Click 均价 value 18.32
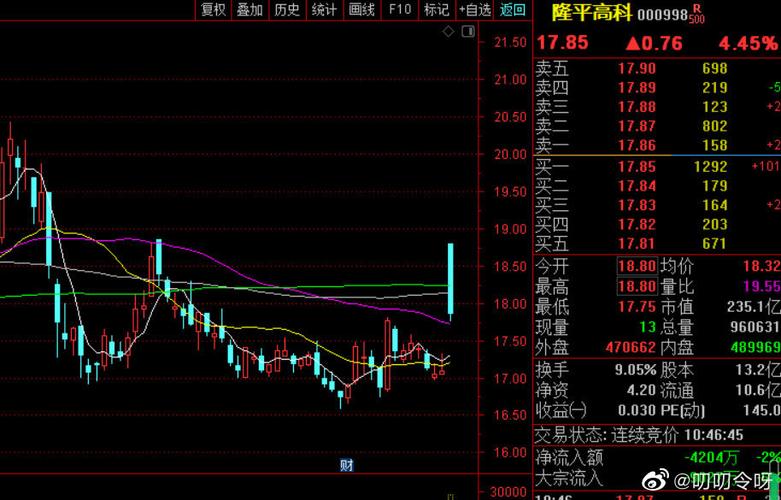Image resolution: width=781 pixels, height=500 pixels. coord(762,266)
